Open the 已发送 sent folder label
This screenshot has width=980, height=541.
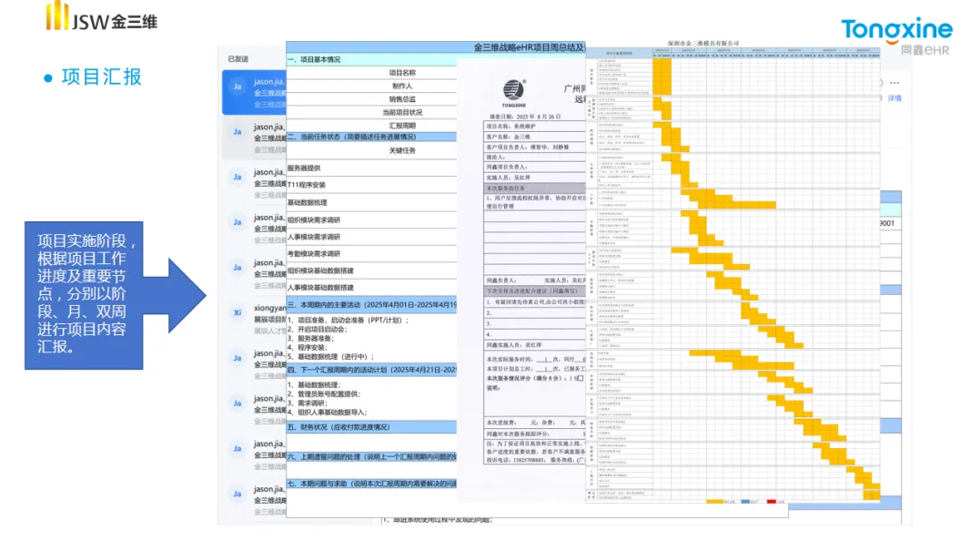pos(237,59)
